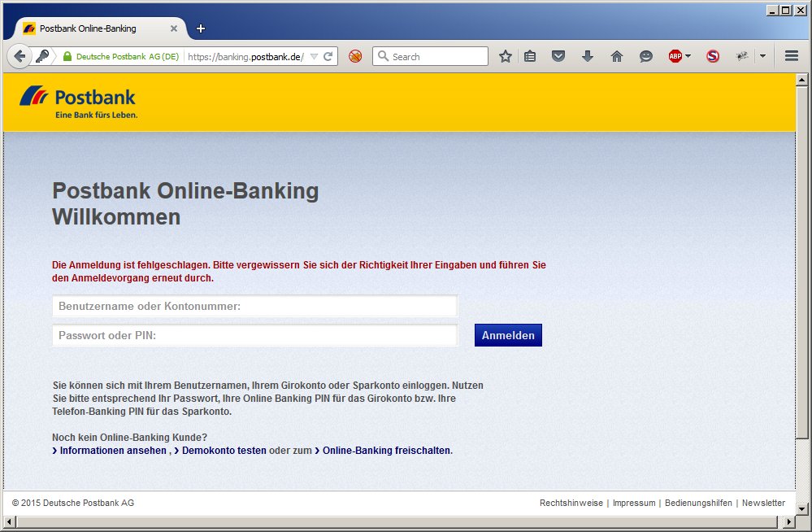Click the Passwort oder PIN field
The height and width of the screenshot is (532, 812).
coord(254,335)
